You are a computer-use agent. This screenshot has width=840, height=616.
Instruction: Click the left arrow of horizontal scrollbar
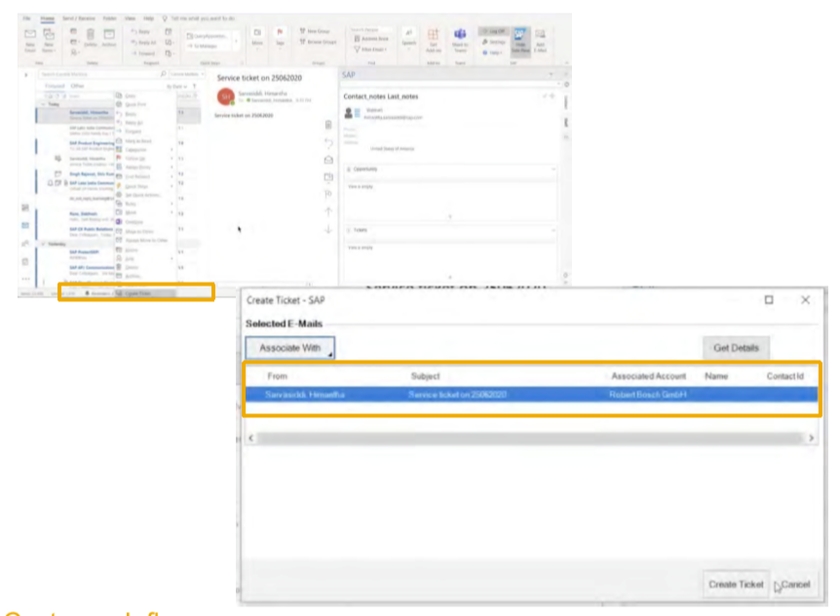251,439
